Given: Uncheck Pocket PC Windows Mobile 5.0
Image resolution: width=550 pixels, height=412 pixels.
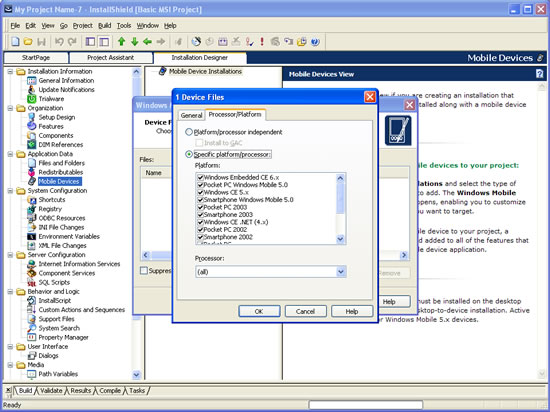Looking at the screenshot, I should (x=200, y=185).
